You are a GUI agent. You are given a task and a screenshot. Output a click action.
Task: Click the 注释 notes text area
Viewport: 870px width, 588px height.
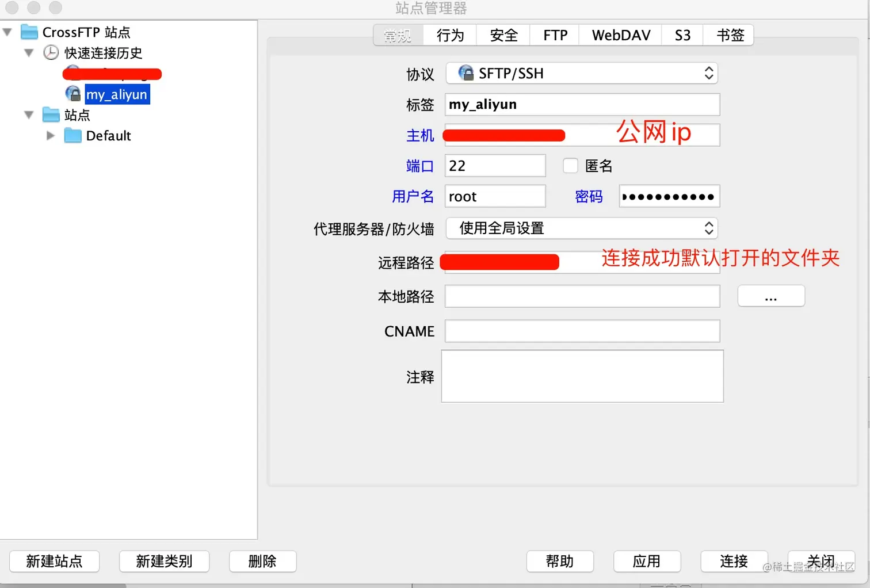pos(582,376)
